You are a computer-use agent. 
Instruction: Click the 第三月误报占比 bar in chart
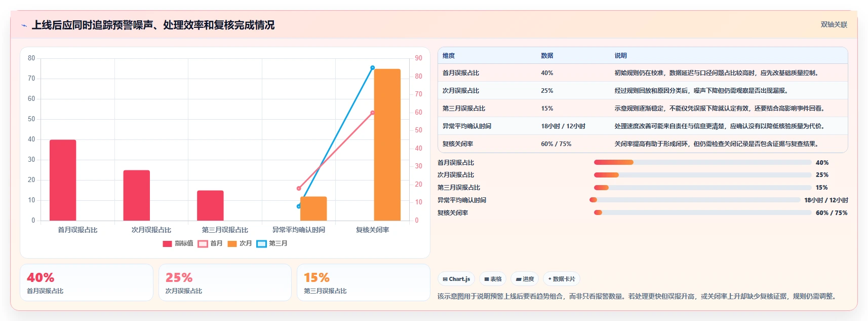click(210, 205)
